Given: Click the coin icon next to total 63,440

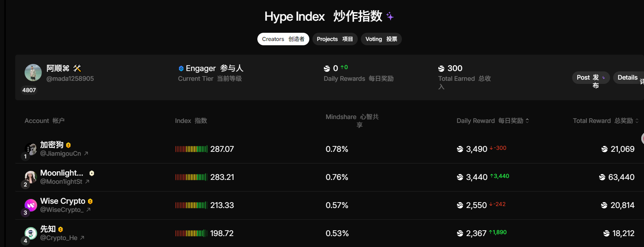Looking at the screenshot, I should point(602,177).
